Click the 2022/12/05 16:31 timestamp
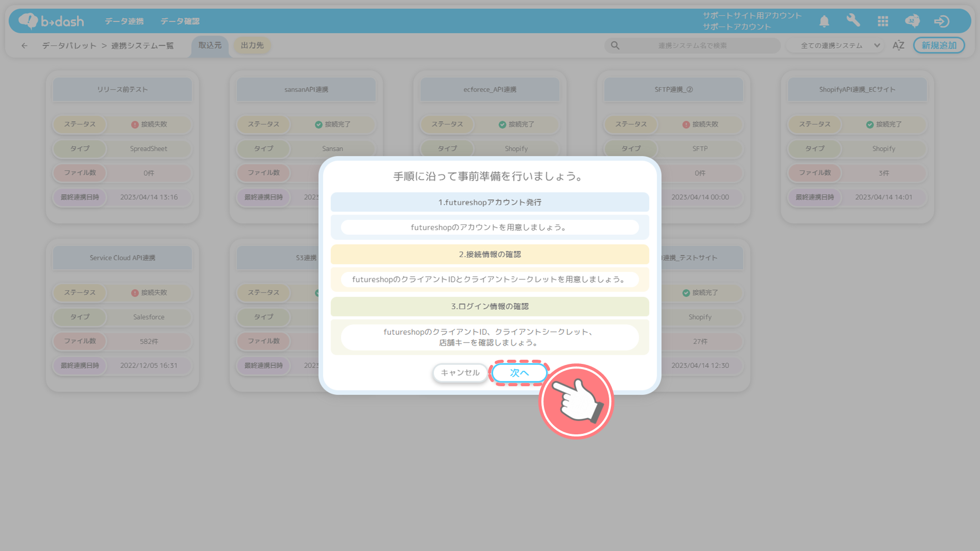The height and width of the screenshot is (551, 980). coord(148,365)
